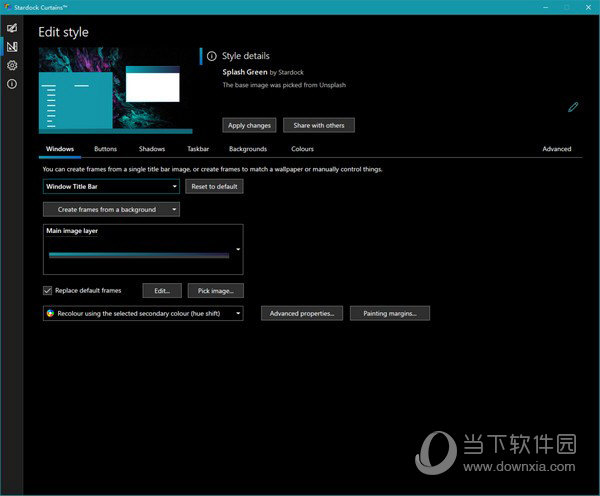Open the edit style sidebar icon
The width and height of the screenshot is (600, 496).
coord(12,47)
